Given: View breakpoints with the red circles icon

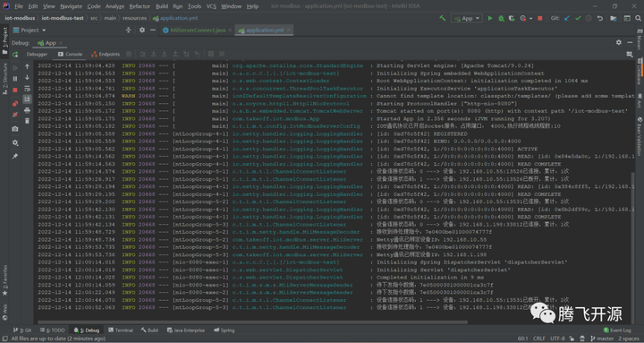Looking at the screenshot, I should (15, 104).
